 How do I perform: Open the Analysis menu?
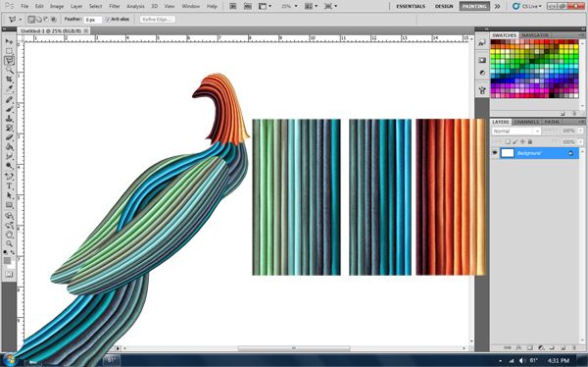[x=135, y=7]
